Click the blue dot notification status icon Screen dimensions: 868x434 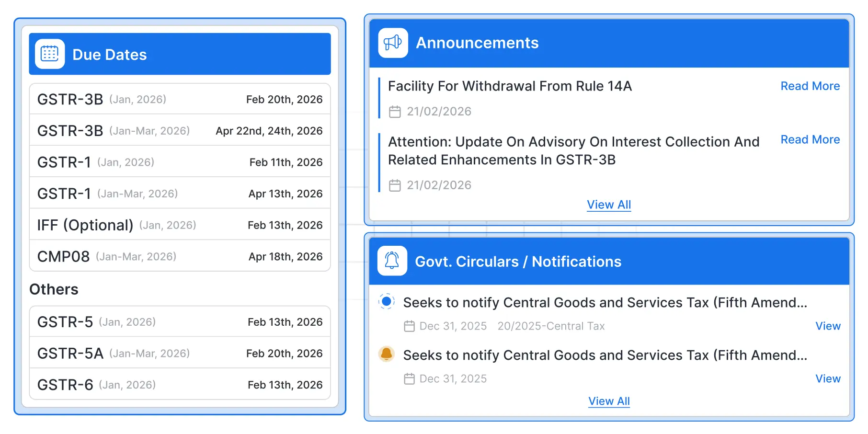[386, 302]
